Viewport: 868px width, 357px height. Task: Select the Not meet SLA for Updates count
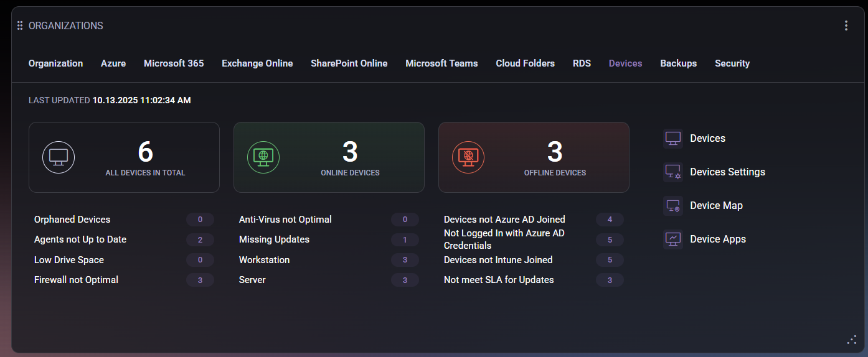(x=610, y=280)
